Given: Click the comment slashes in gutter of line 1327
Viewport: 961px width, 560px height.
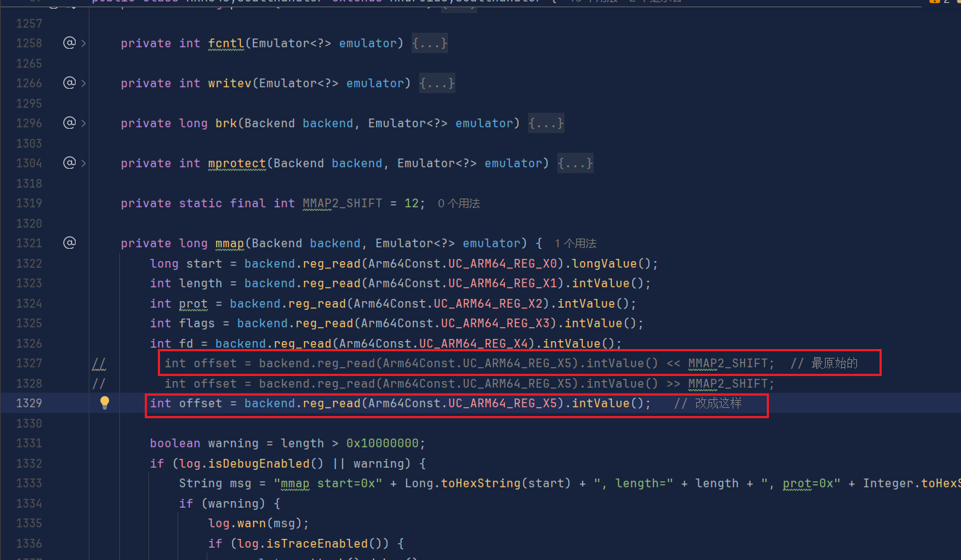Looking at the screenshot, I should (x=99, y=364).
